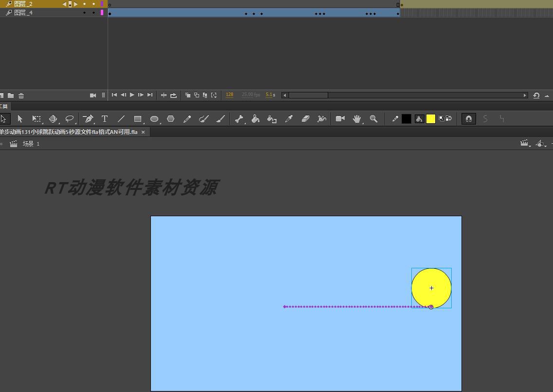553x392 pixels.
Task: Toggle loop playback mode
Action: [x=174, y=95]
